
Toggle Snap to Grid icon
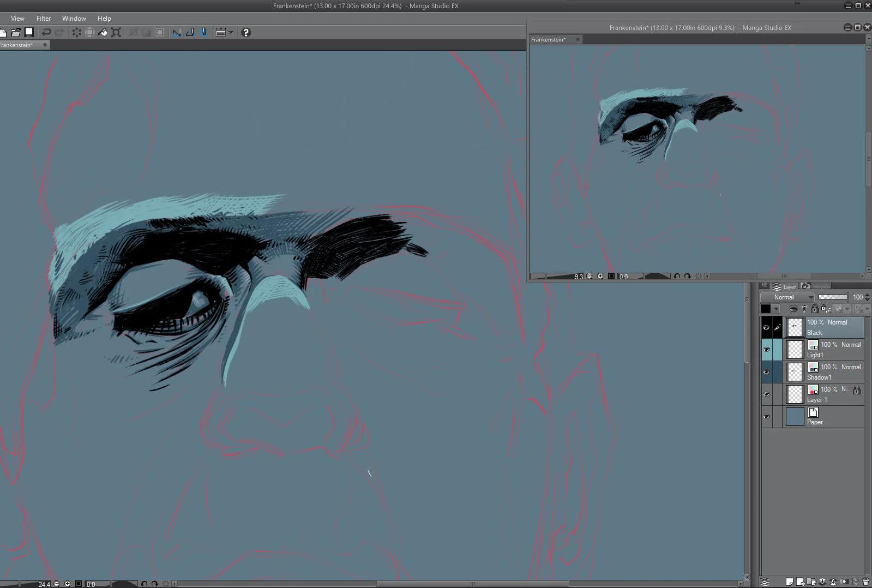click(x=203, y=32)
